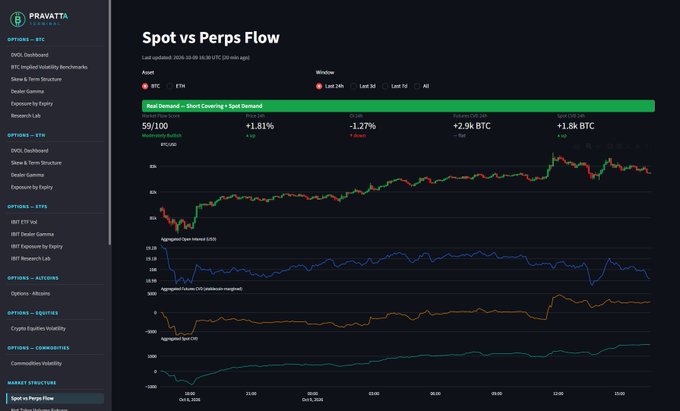Click the Options — ETH section header
This screenshot has height=411, width=680.
click(x=26, y=135)
